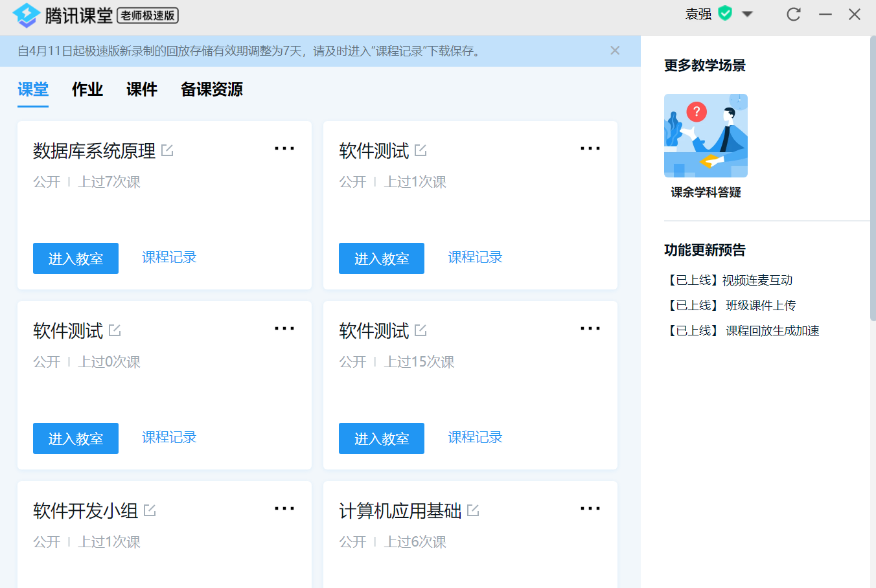
Task: Open 课程记录 for the 上过15次课 course
Action: [x=475, y=438]
